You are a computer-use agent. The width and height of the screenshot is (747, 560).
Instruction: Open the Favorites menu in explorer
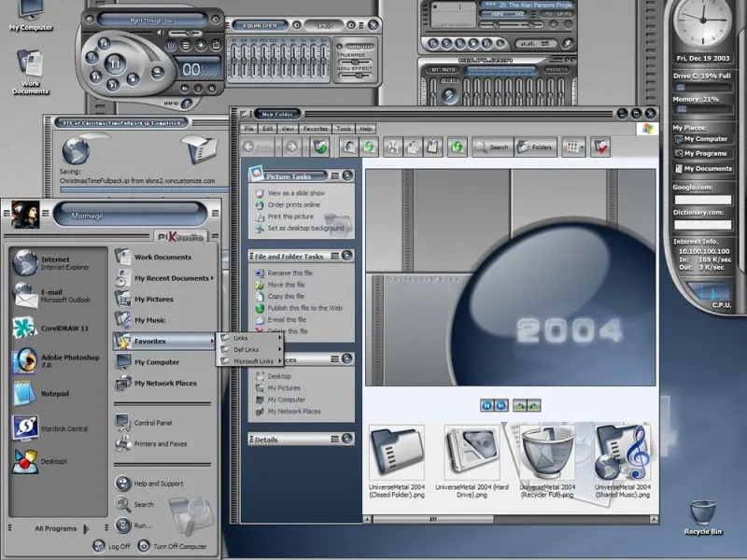click(315, 128)
